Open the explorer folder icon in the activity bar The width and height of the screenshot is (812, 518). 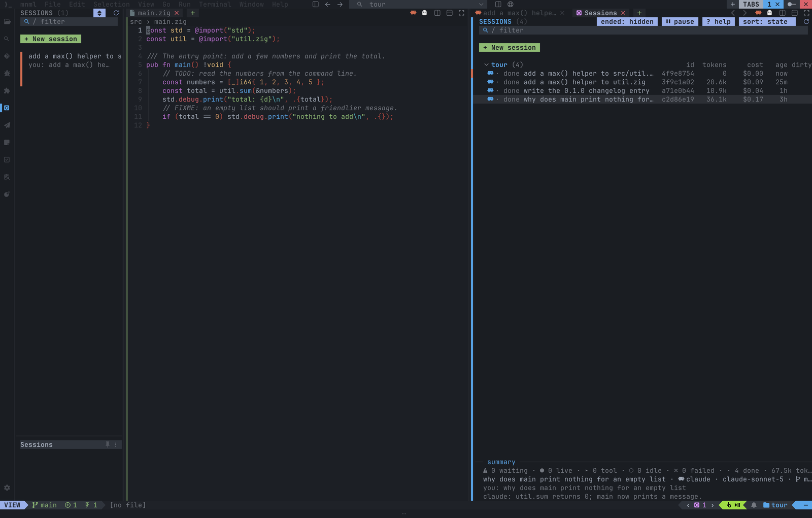coord(7,22)
